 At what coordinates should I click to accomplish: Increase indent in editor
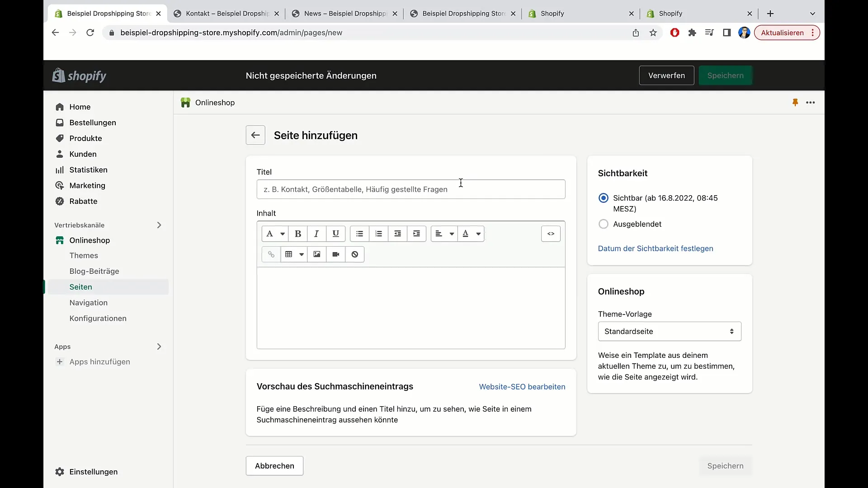click(x=416, y=234)
